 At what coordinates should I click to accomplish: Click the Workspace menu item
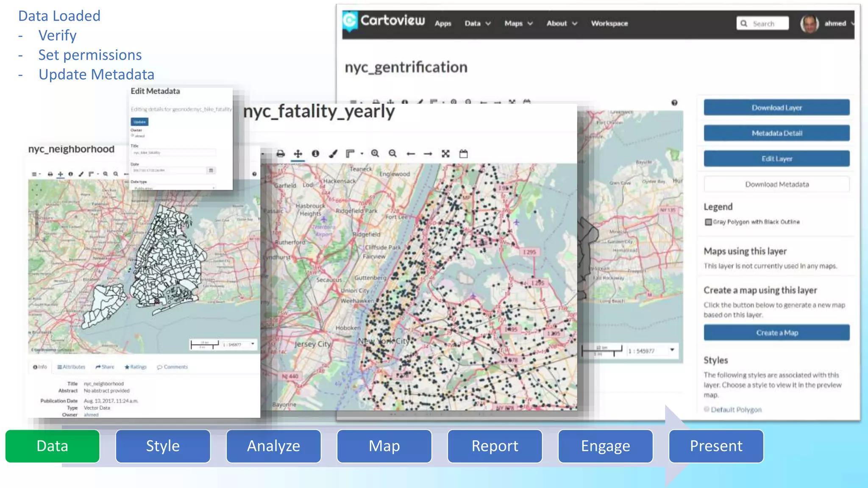609,24
